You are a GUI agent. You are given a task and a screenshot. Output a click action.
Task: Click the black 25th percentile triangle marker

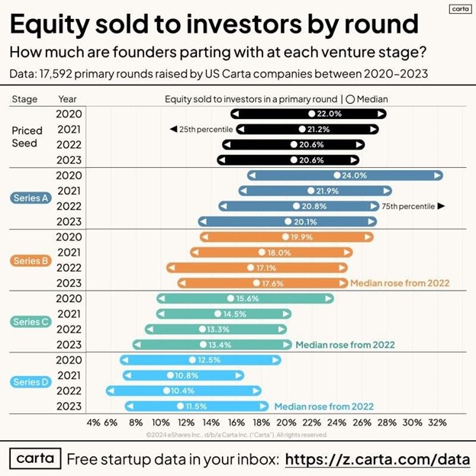pyautogui.click(x=173, y=130)
